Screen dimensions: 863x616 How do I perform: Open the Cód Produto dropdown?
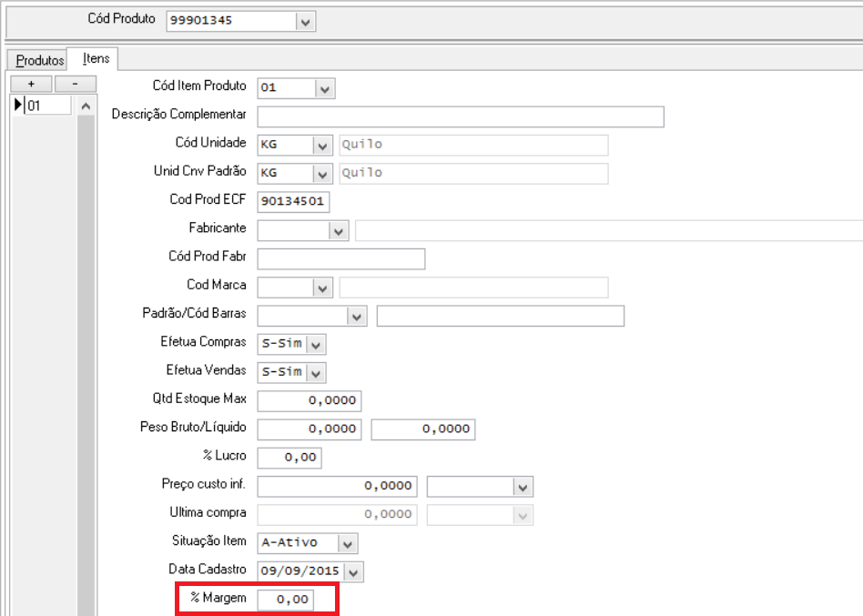point(306,21)
